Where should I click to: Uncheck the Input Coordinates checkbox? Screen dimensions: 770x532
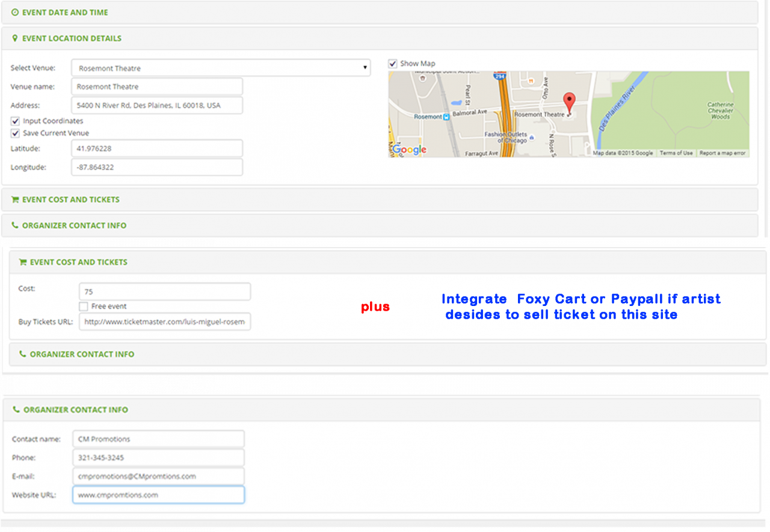point(15,121)
